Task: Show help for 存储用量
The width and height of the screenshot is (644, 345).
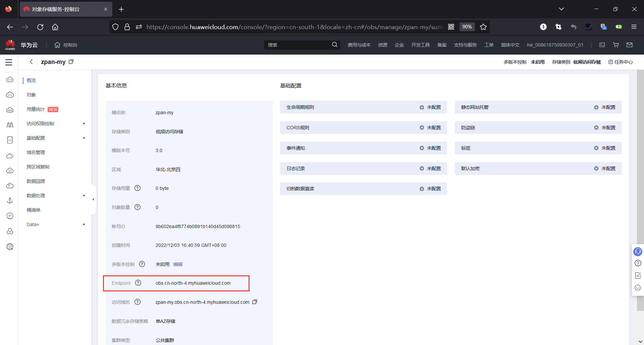Action: (x=138, y=188)
